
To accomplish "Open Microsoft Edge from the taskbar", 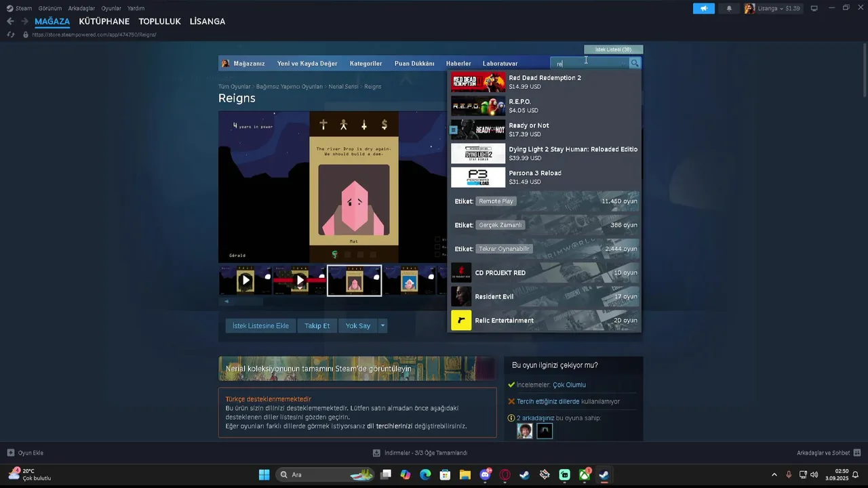I will pos(425,474).
